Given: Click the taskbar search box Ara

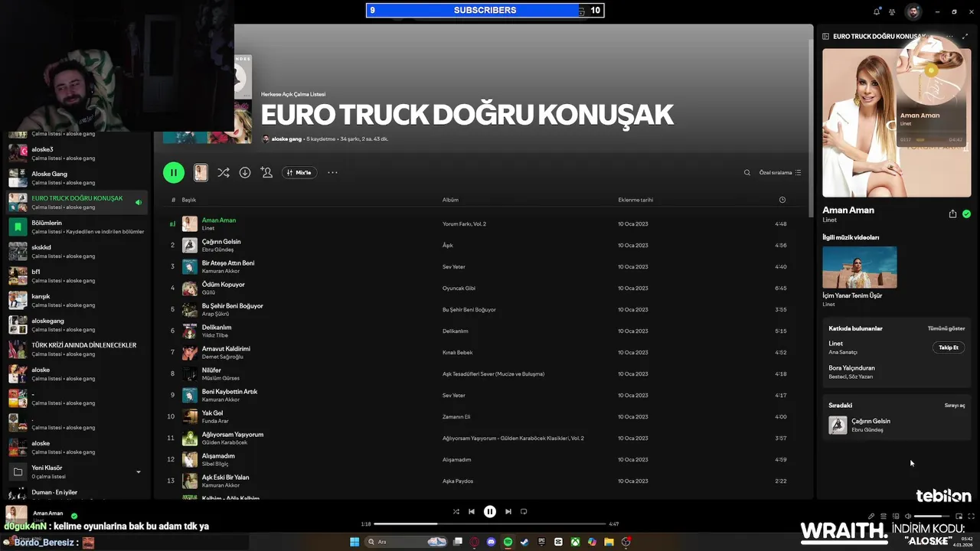Looking at the screenshot, I should pyautogui.click(x=406, y=542).
